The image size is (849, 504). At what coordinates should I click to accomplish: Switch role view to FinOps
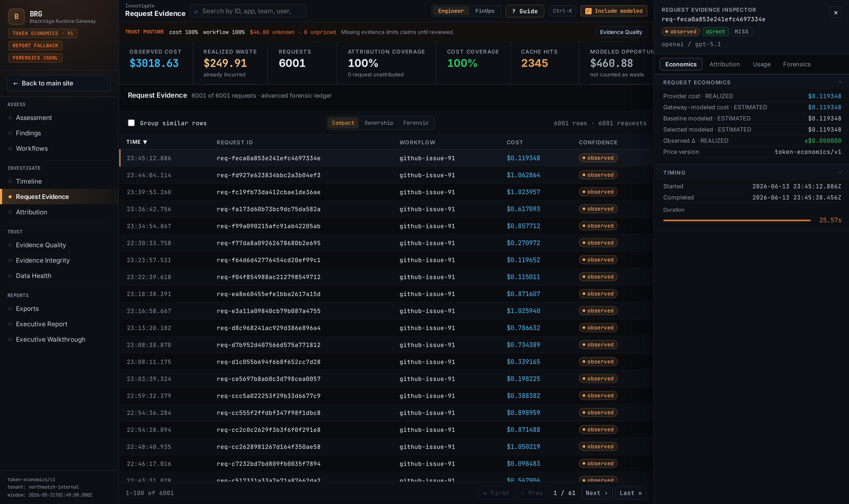[485, 11]
